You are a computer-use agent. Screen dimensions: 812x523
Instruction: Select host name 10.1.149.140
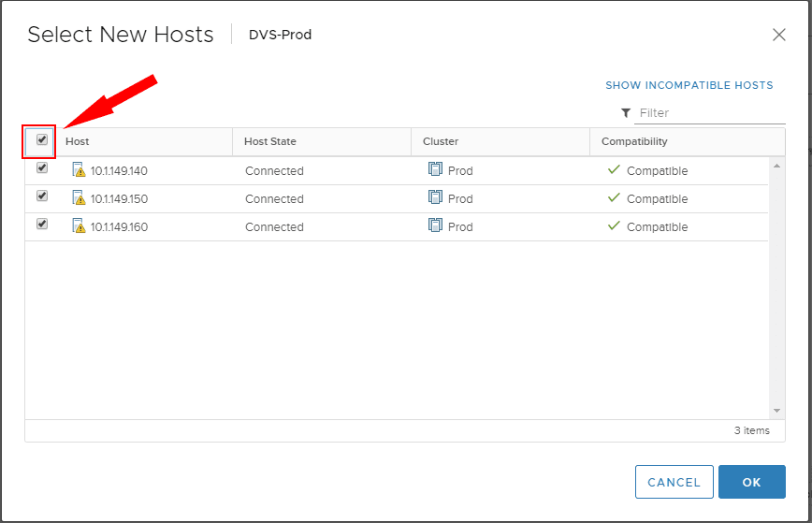(x=119, y=171)
